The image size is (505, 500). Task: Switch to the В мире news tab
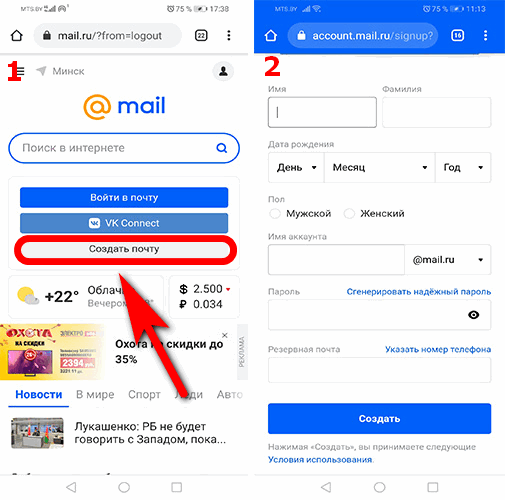pos(95,394)
